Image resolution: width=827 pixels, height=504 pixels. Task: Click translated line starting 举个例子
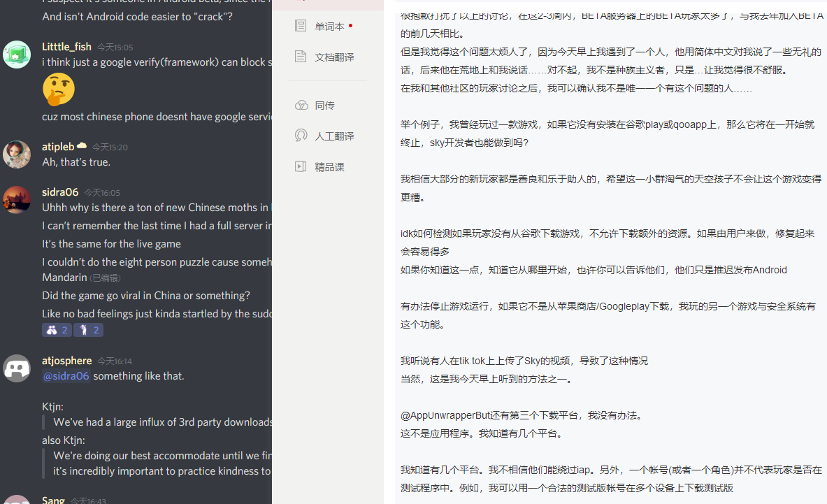pyautogui.click(x=607, y=134)
